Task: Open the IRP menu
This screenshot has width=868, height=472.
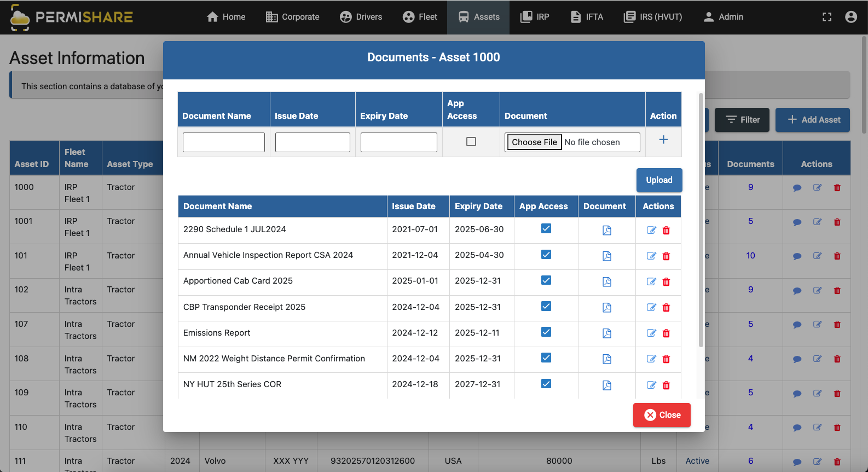Action: [x=535, y=17]
